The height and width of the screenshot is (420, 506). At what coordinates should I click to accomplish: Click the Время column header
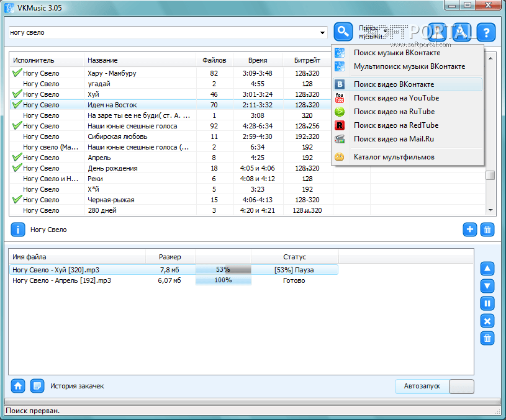coord(258,60)
